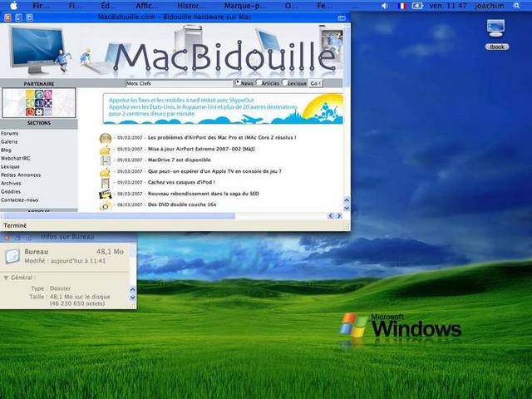532x399 pixels.
Task: Click page scroll up arrow in browser
Action: click(347, 199)
